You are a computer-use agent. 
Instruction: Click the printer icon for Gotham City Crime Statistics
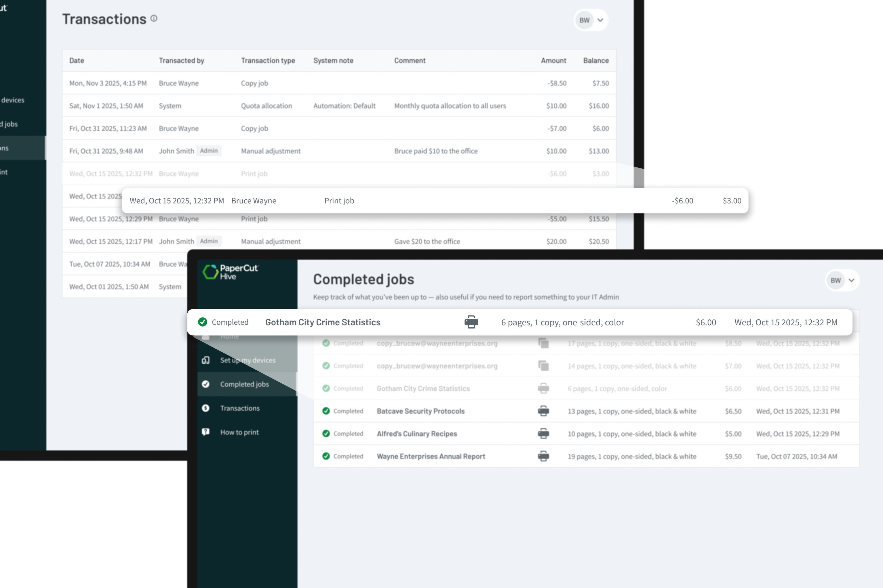[x=471, y=322]
